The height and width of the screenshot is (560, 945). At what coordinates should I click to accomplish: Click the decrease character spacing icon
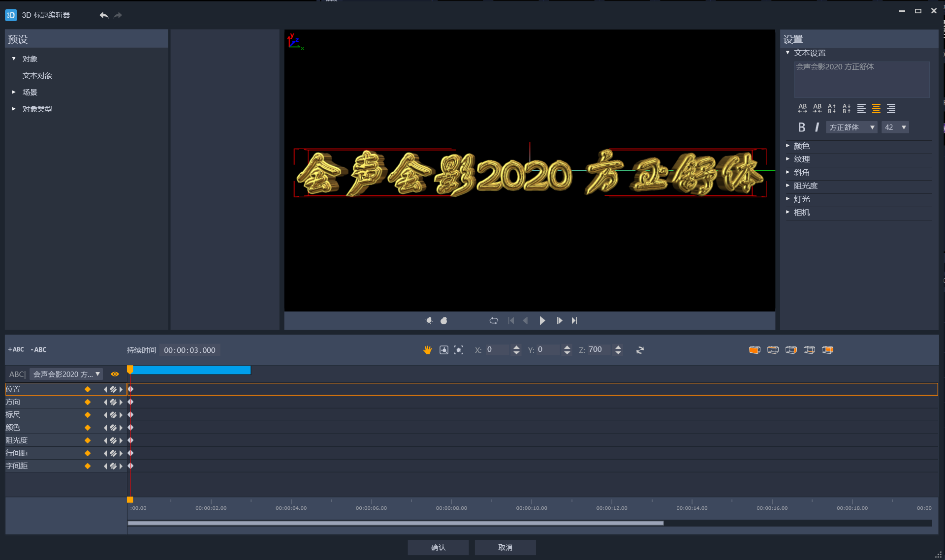(x=817, y=108)
